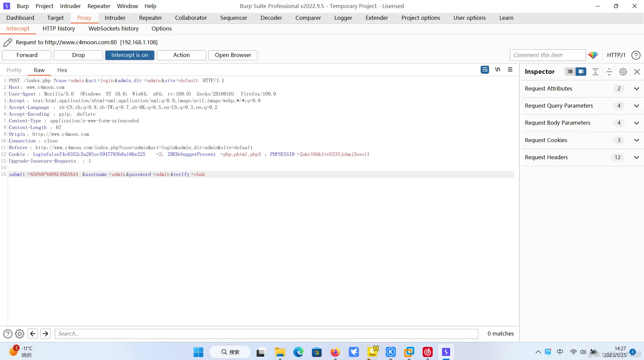
Task: Click HTTP/1 protocol label
Action: point(616,55)
